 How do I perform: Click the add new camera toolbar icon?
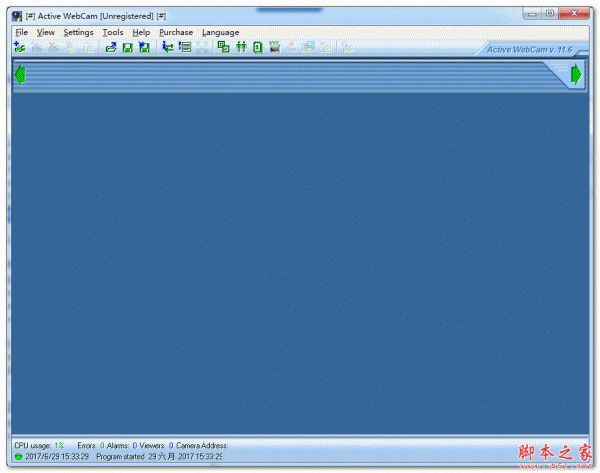(19, 47)
